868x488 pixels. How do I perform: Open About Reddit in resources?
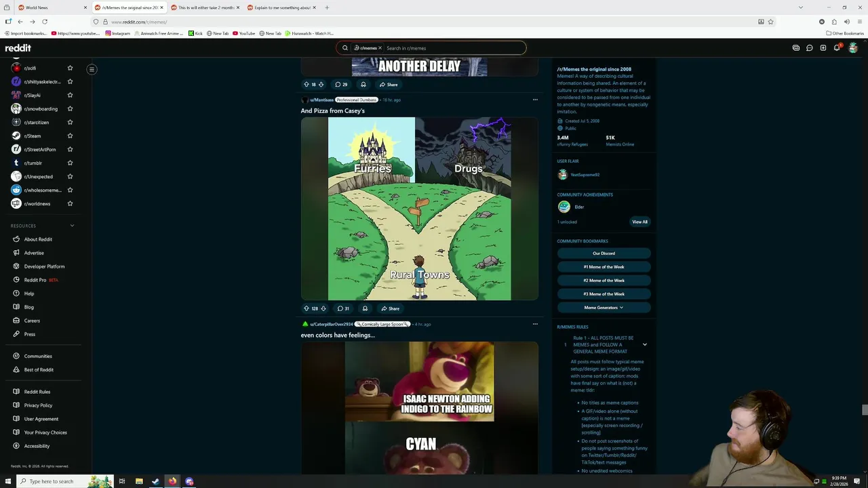38,239
